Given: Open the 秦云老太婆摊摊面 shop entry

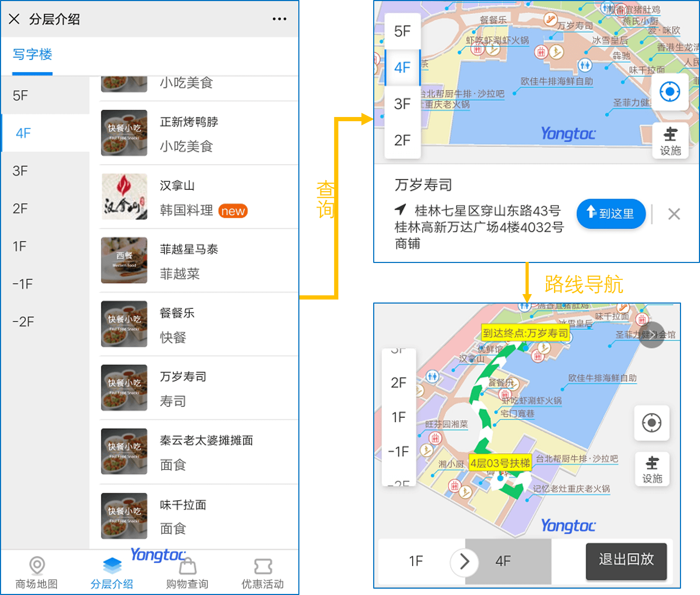Looking at the screenshot, I should click(199, 452).
